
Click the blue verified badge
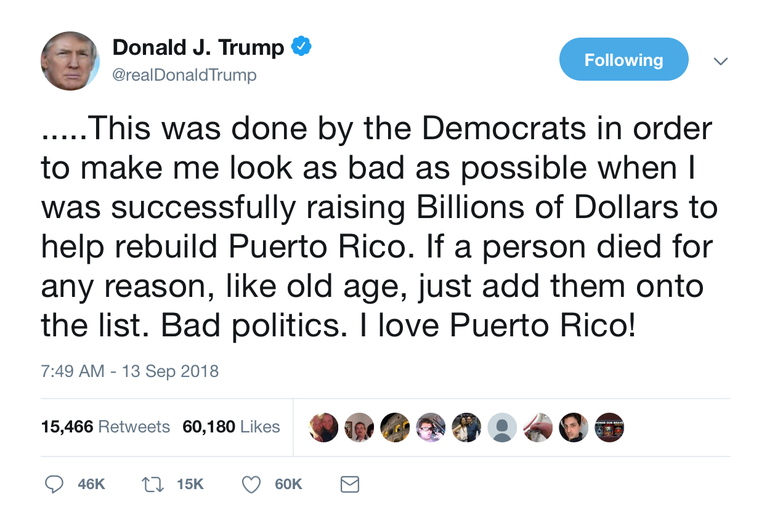pyautogui.click(x=301, y=46)
